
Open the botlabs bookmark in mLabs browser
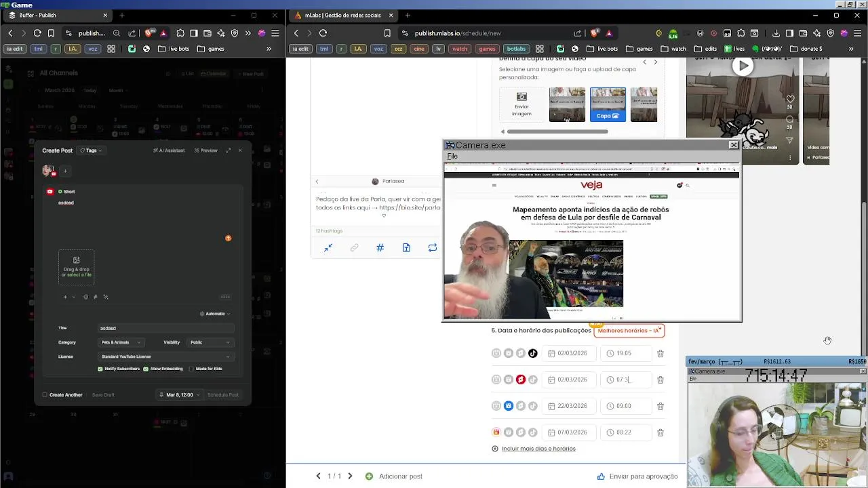[516, 49]
